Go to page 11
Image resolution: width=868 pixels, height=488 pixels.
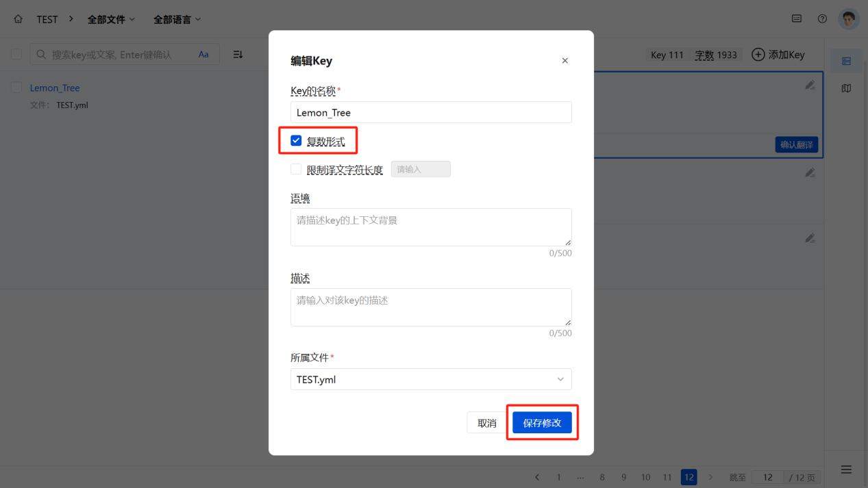click(667, 477)
